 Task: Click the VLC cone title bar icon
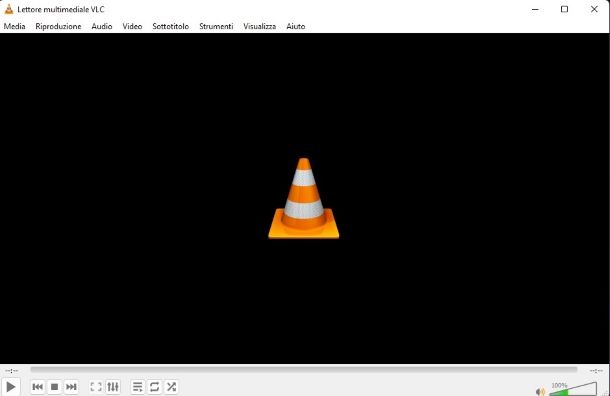point(9,9)
